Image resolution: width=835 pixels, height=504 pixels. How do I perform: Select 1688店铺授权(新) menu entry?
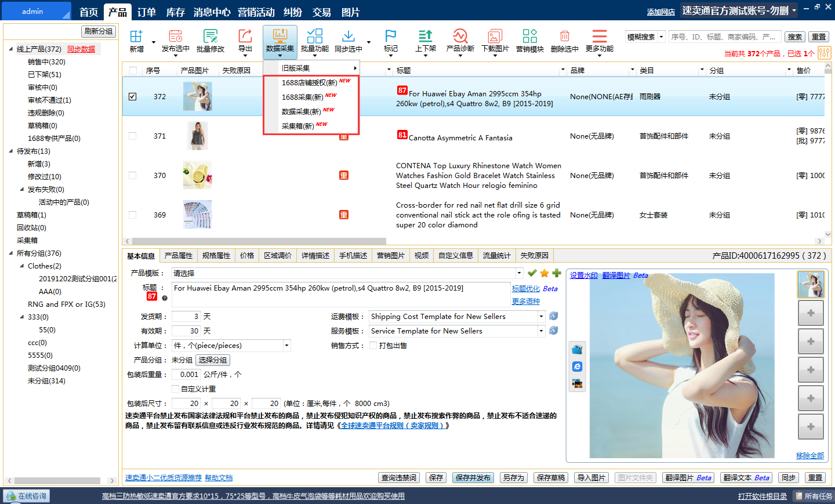click(311, 82)
